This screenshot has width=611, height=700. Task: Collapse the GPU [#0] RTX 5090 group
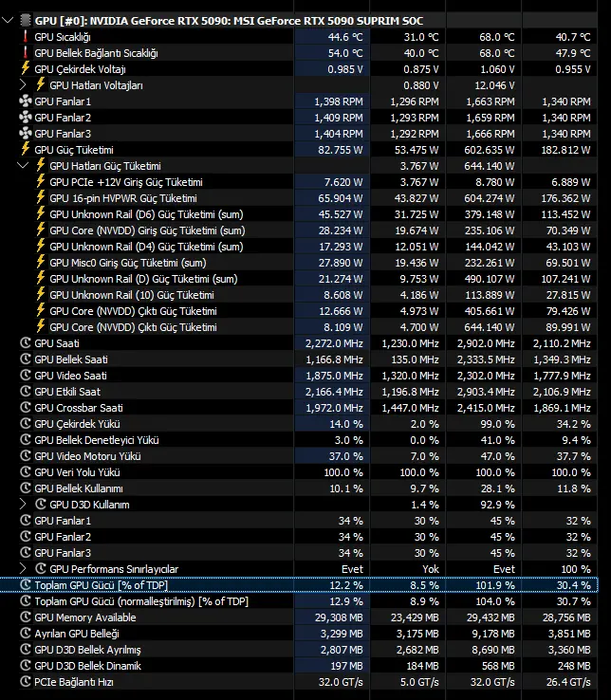coord(8,20)
